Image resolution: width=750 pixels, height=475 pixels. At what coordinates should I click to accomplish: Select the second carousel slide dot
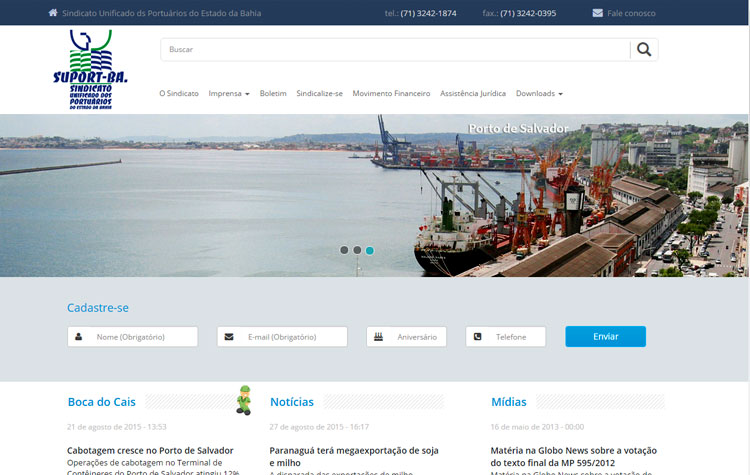357,250
